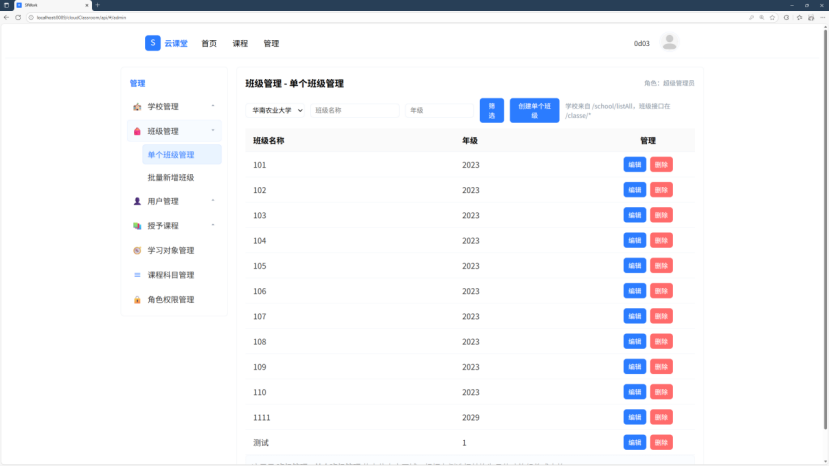830x467 pixels.
Task: Open 课程科目管理 sidebar item
Action: 174,275
